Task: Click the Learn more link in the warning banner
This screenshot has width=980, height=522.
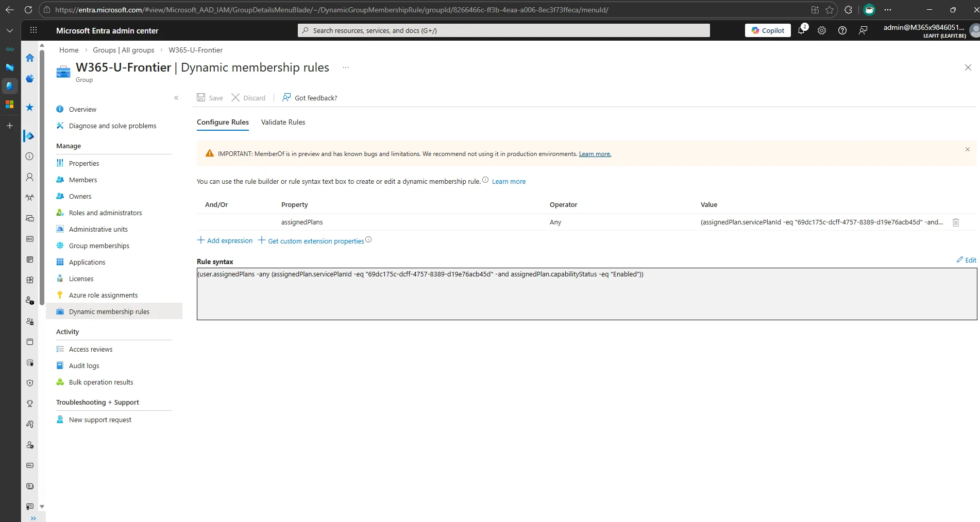Action: tap(595, 153)
